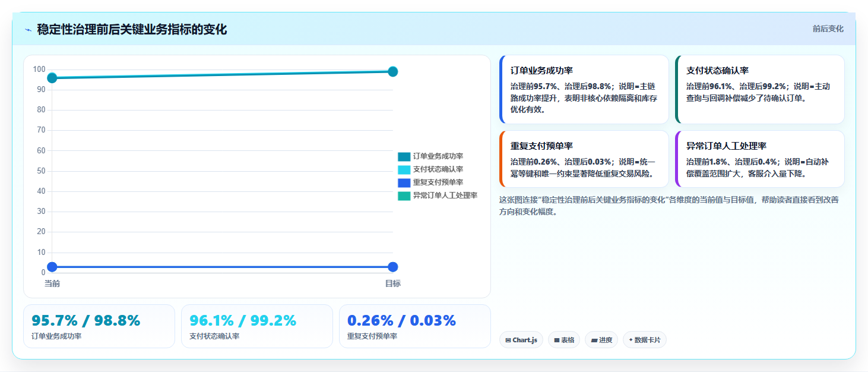Click the 表格 tag label
Image resolution: width=868 pixels, height=372 pixels.
tap(568, 341)
